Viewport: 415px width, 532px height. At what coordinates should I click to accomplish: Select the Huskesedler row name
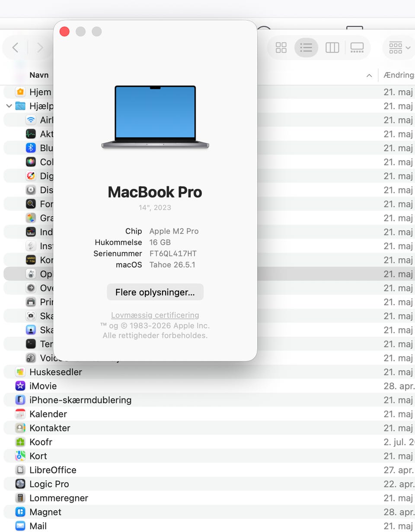click(x=56, y=372)
